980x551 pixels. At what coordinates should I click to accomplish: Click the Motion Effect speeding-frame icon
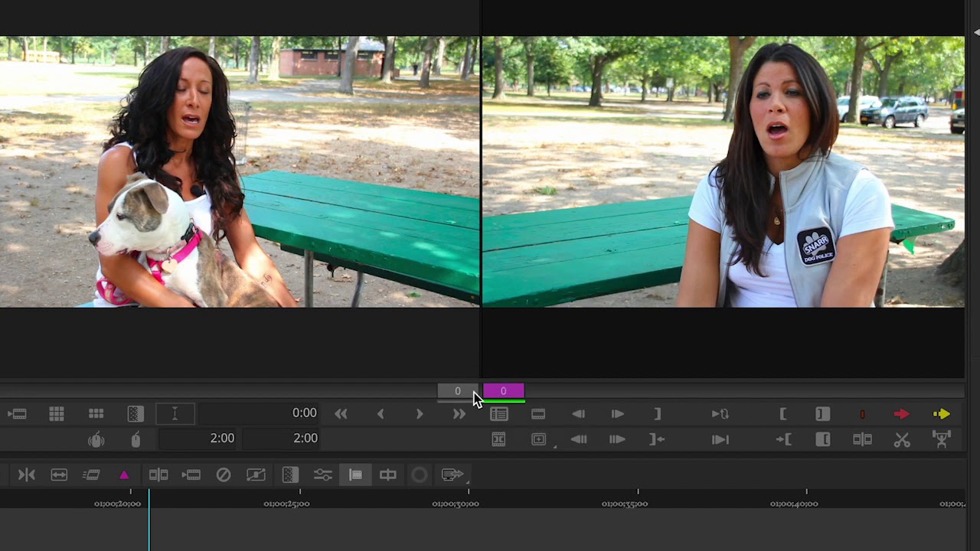click(91, 475)
